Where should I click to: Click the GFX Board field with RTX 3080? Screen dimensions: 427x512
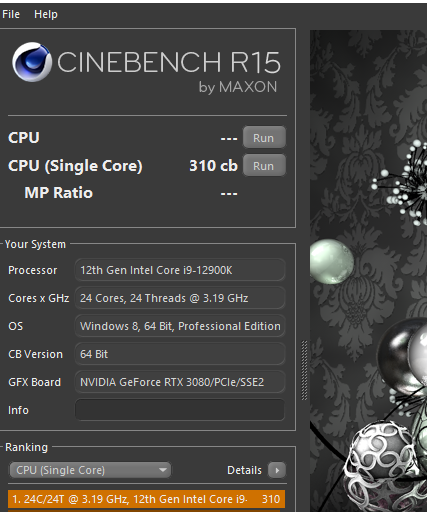[x=180, y=382]
